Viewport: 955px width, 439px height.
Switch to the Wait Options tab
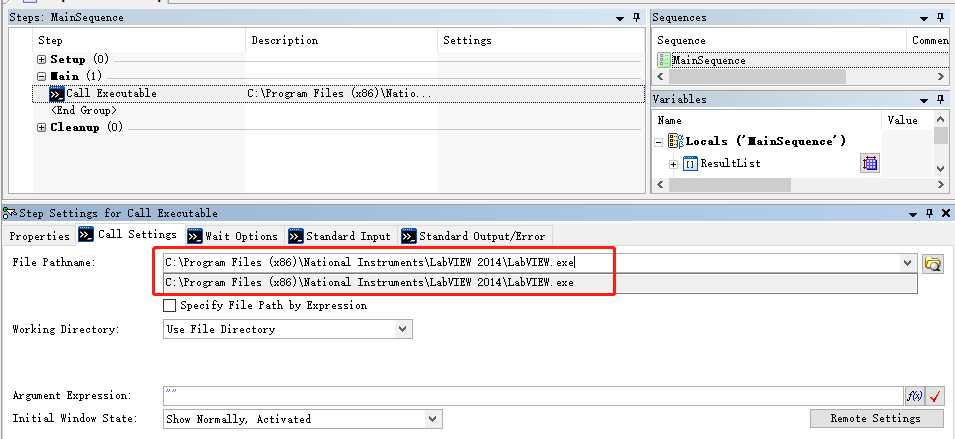point(233,236)
